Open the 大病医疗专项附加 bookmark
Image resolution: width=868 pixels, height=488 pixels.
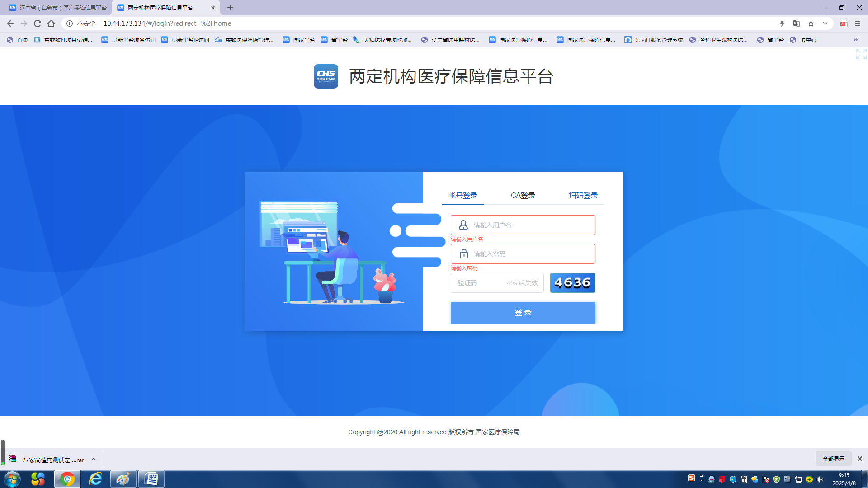click(382, 40)
